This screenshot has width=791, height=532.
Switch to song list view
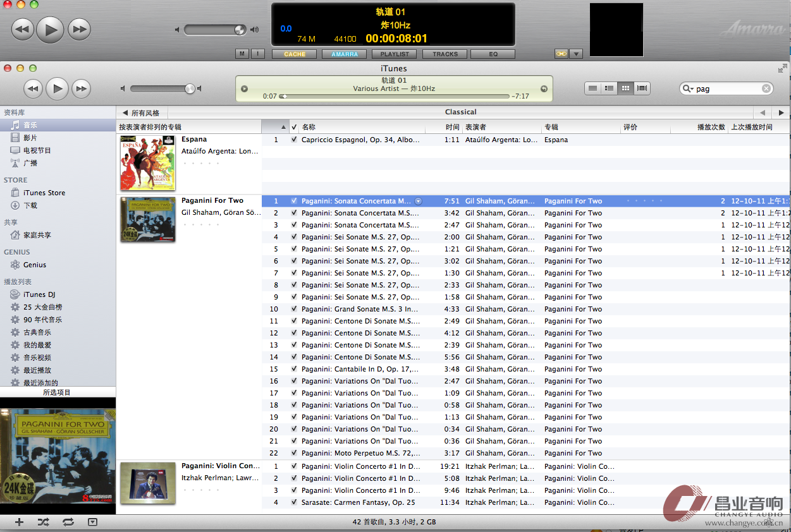592,88
